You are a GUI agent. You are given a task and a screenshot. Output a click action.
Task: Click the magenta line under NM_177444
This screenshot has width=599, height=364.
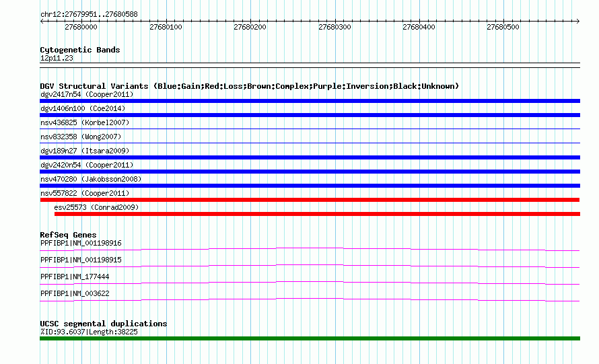(x=310, y=283)
